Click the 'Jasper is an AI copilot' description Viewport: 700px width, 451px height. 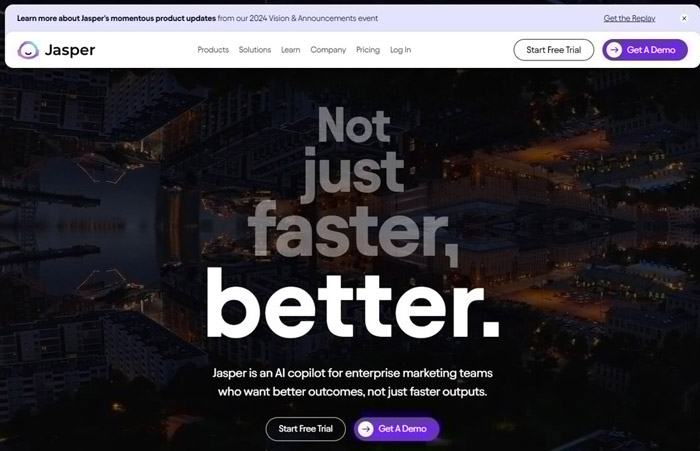coord(352,382)
